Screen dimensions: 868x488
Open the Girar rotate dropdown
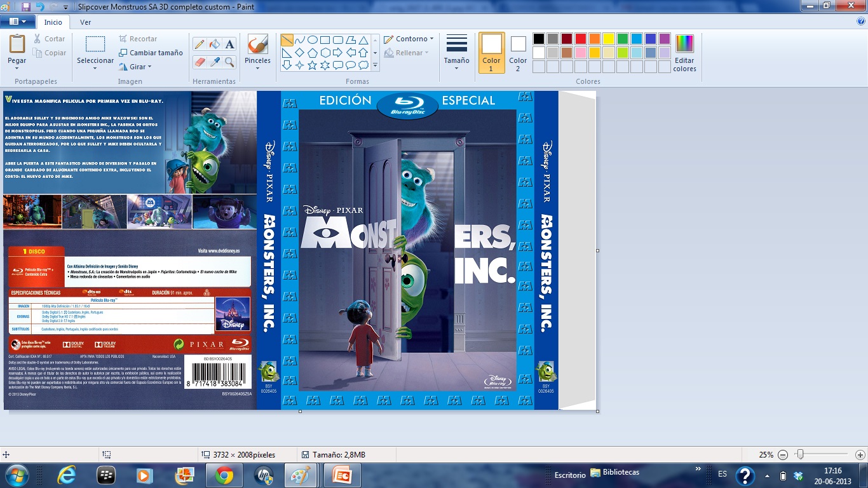(135, 67)
